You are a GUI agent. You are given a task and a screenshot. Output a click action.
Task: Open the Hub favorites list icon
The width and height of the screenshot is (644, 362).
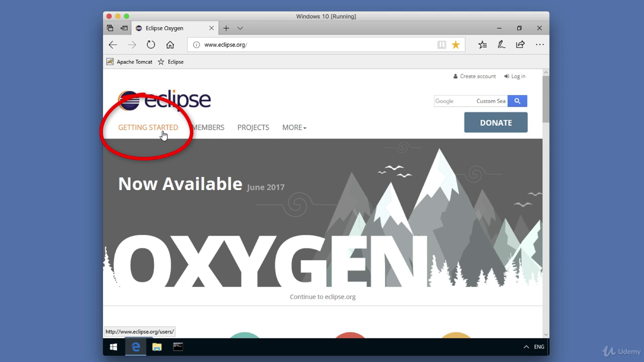click(x=482, y=45)
